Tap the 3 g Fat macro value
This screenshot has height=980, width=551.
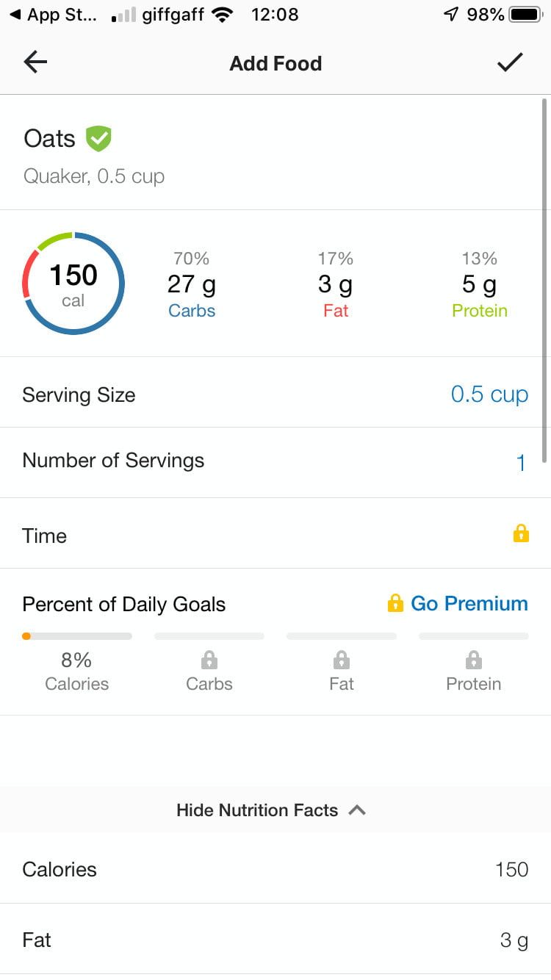pyautogui.click(x=336, y=285)
